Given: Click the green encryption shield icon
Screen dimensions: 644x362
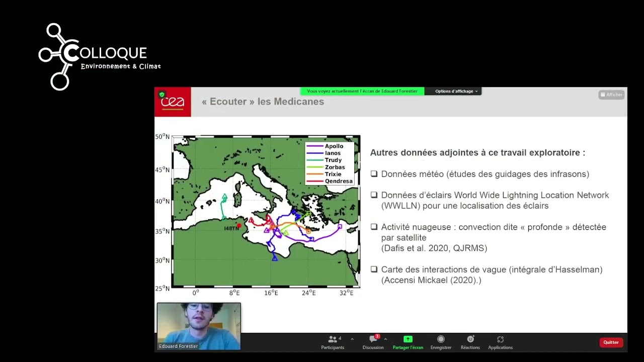Looking at the screenshot, I should [x=162, y=94].
